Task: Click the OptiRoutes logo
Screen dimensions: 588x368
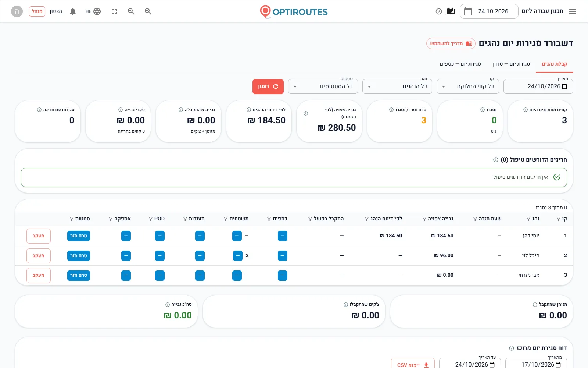Action: pyautogui.click(x=294, y=11)
